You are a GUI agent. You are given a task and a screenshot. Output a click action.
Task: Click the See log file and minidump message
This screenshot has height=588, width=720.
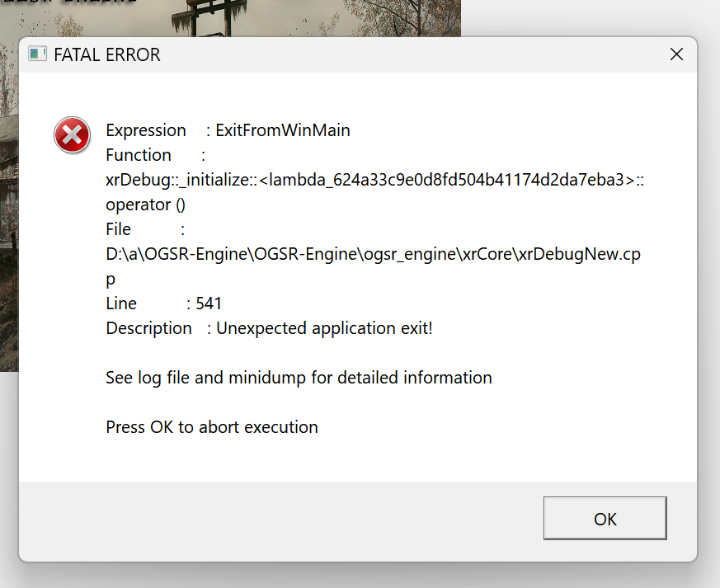[x=299, y=379]
